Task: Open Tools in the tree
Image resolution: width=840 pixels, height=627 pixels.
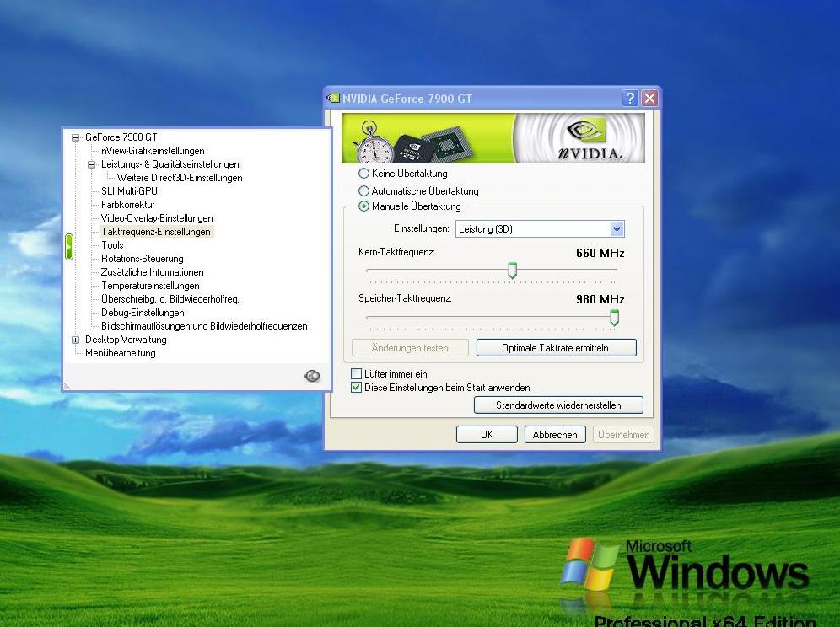Action: tap(112, 245)
